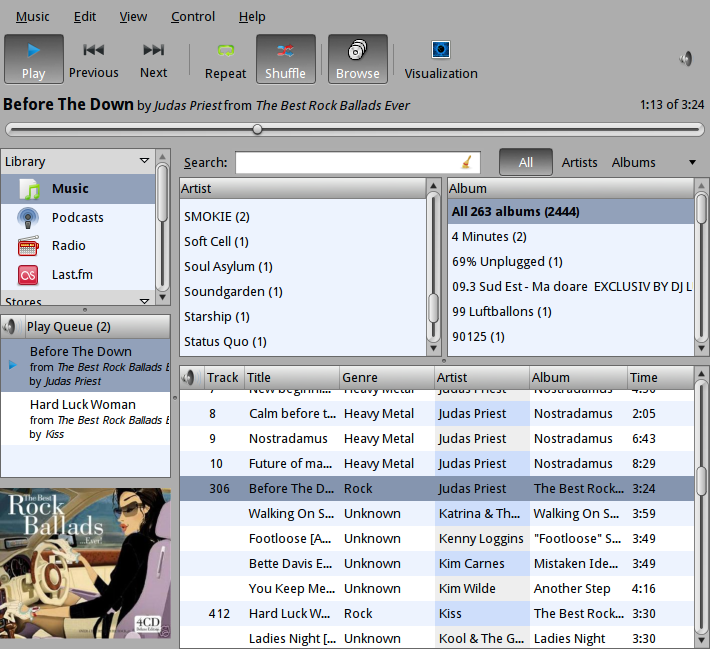Screen dimensions: 710x649
Task: Toggle Shuffle mode off
Action: tap(286, 59)
